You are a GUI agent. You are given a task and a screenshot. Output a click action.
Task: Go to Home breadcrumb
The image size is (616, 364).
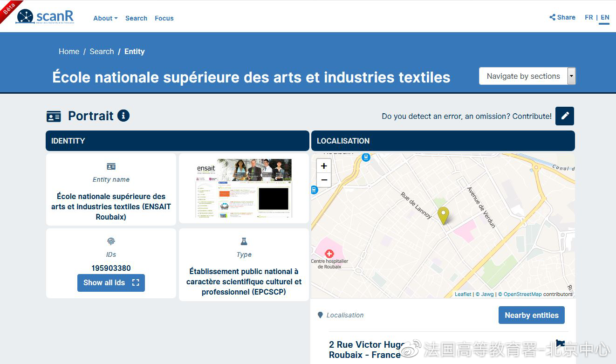69,51
